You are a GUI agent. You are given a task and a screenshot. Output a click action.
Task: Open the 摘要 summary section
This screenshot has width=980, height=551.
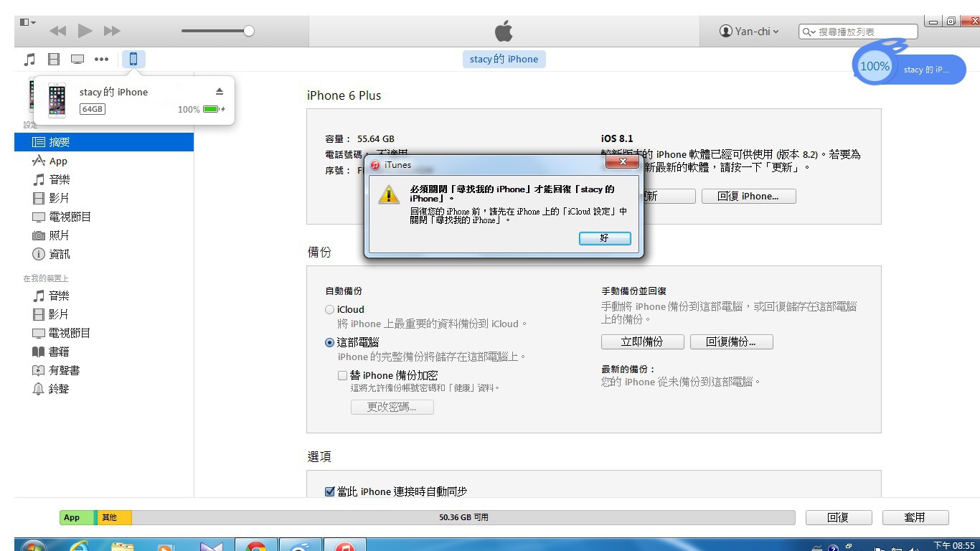tap(103, 142)
